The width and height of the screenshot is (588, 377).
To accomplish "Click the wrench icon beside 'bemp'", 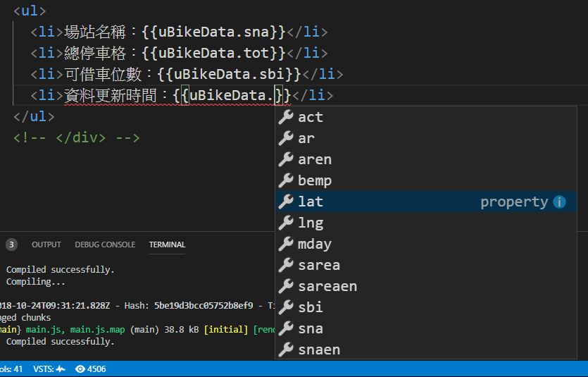I will [286, 180].
